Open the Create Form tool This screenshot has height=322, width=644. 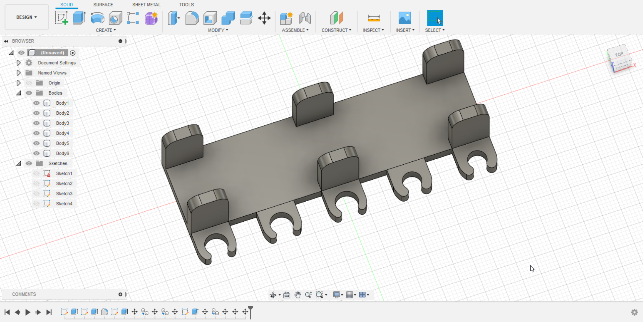151,18
